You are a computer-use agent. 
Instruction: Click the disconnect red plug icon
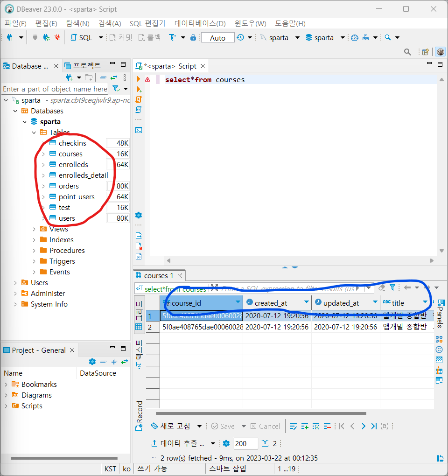(57, 37)
